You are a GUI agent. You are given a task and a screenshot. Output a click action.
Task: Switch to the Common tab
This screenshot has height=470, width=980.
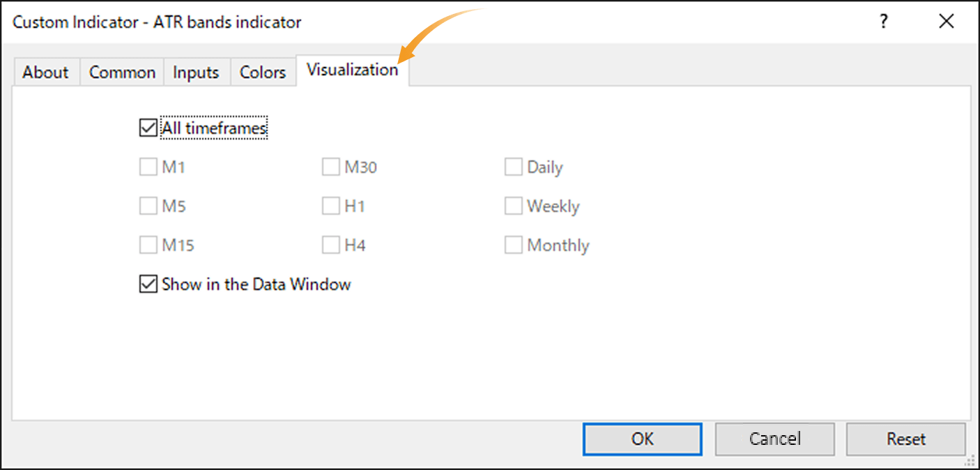(x=121, y=72)
